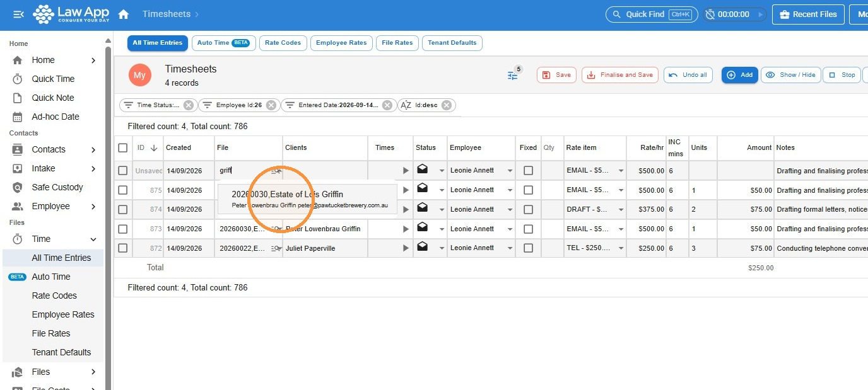Click the Stop button
This screenshot has width=868, height=390.
tap(842, 75)
